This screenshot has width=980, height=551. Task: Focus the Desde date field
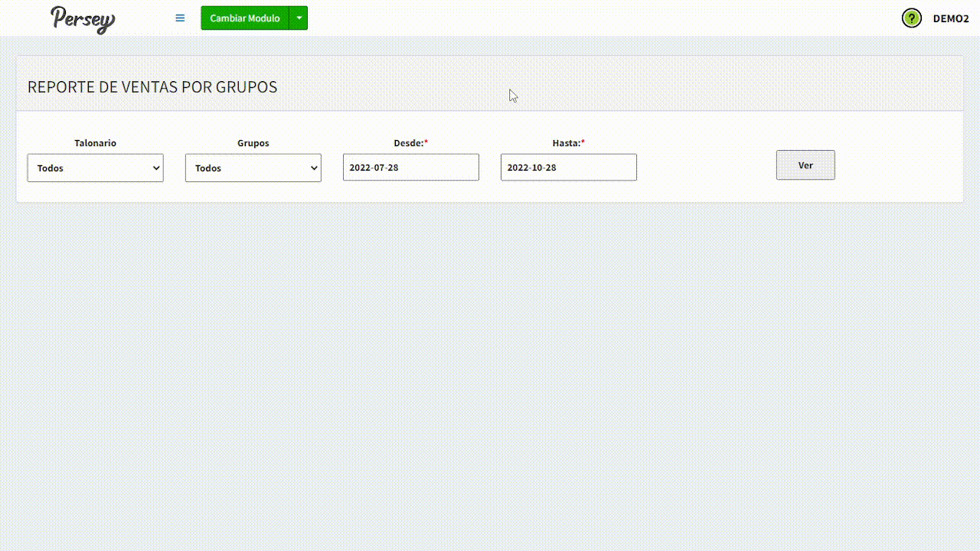click(410, 168)
